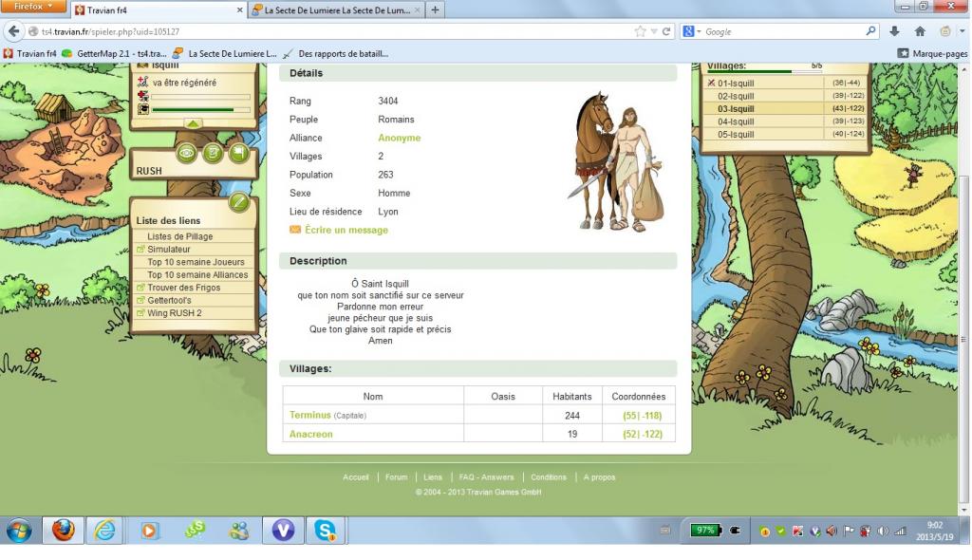This screenshot has height=560, width=972.
Task: Open coordinates (52|-122) of Anacreon
Action: point(643,434)
